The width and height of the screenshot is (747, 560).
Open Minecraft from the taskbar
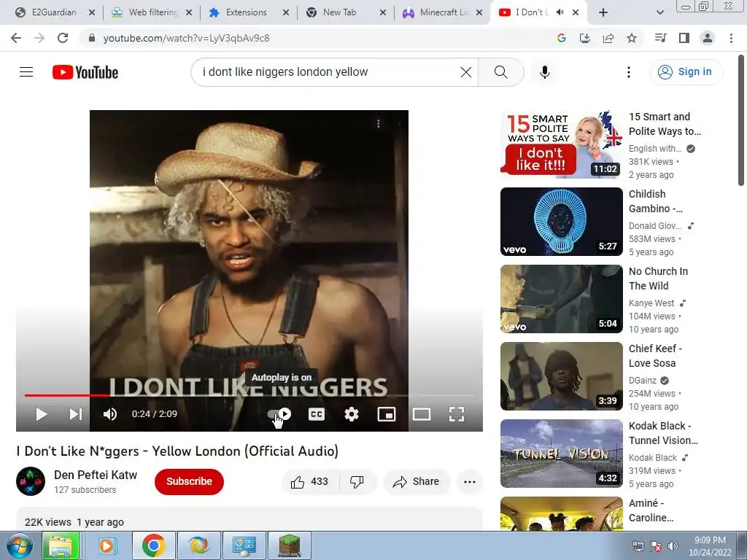pyautogui.click(x=289, y=545)
